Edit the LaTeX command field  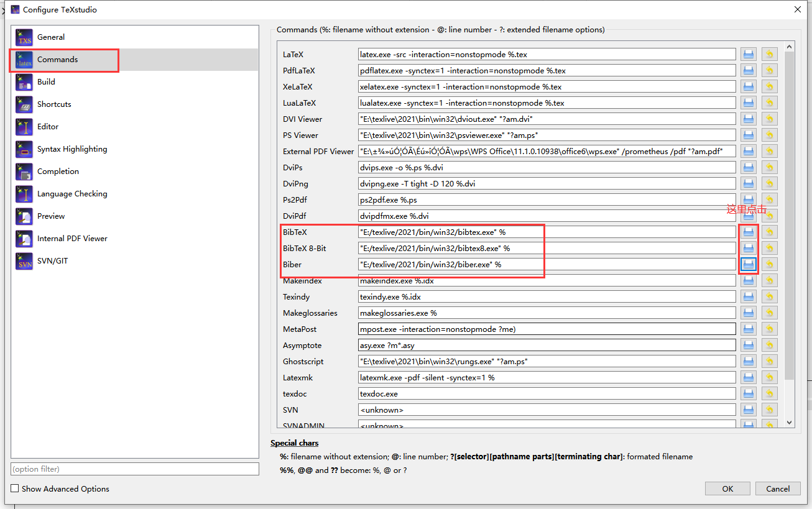tap(547, 54)
